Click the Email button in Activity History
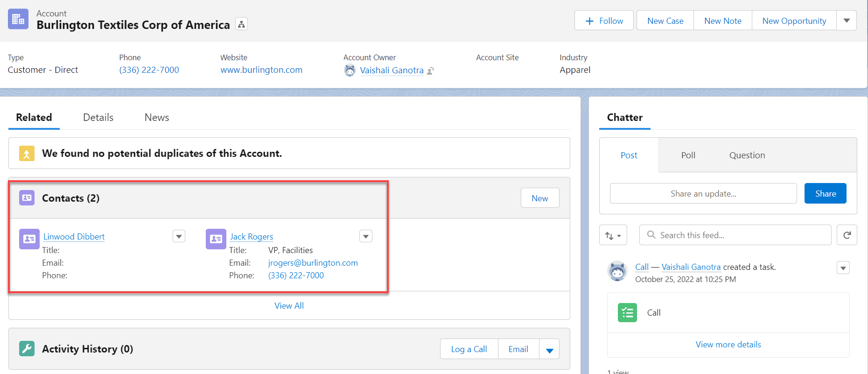Screen dimensions: 868x374 518,349
